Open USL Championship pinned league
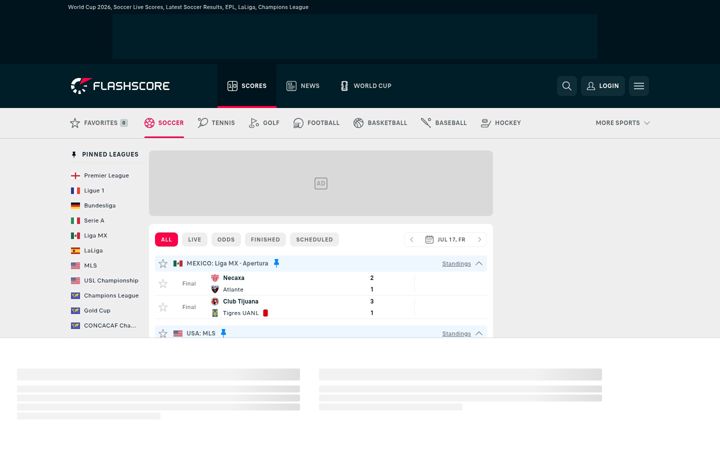720x450 pixels. pyautogui.click(x=105, y=281)
